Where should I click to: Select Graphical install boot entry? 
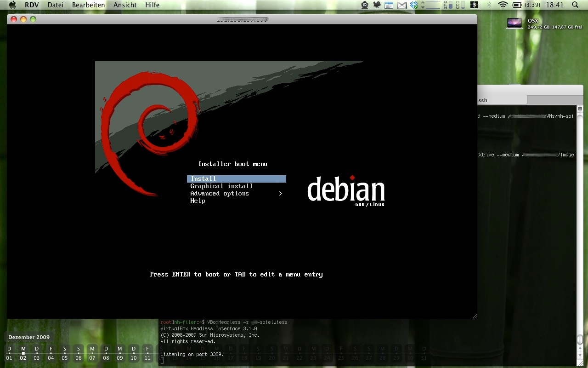point(221,186)
